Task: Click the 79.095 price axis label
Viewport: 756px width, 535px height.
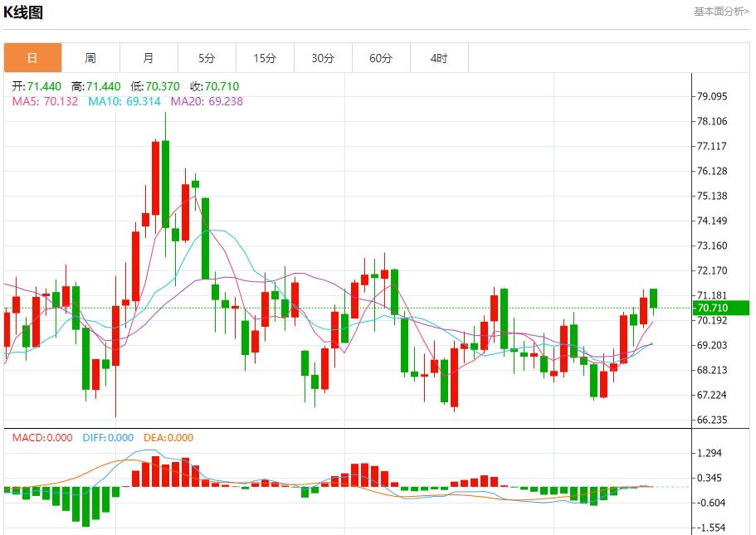Action: point(713,96)
